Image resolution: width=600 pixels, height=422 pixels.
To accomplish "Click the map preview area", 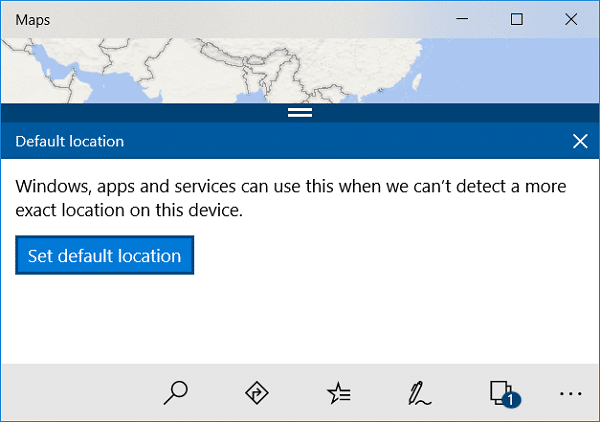I will (x=300, y=70).
